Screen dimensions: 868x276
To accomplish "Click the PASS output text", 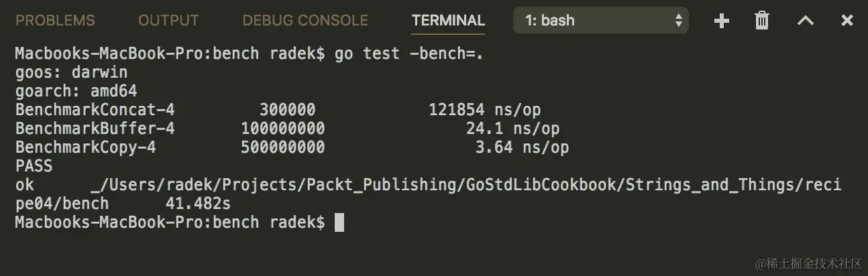I will (x=34, y=165).
